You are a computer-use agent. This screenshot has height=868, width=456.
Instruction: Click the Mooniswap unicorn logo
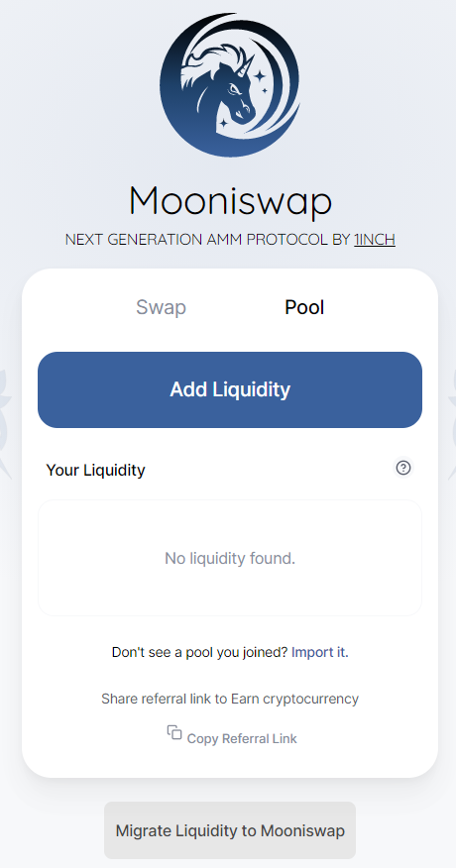tap(230, 84)
